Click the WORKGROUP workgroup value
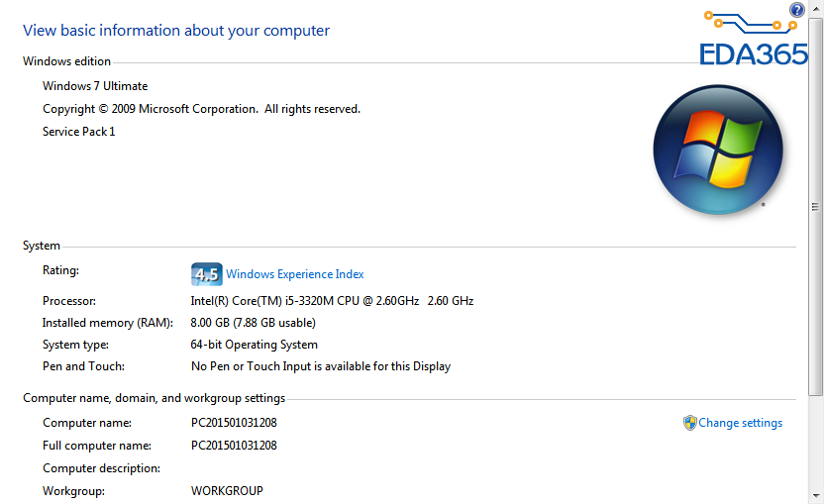Image resolution: width=824 pixels, height=504 pixels. tap(227, 491)
